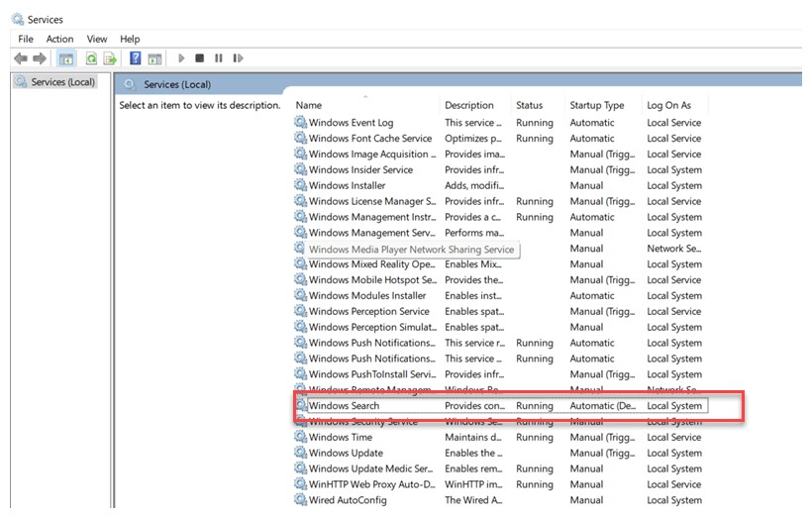Select the Windows Event Log service

(500, 123)
